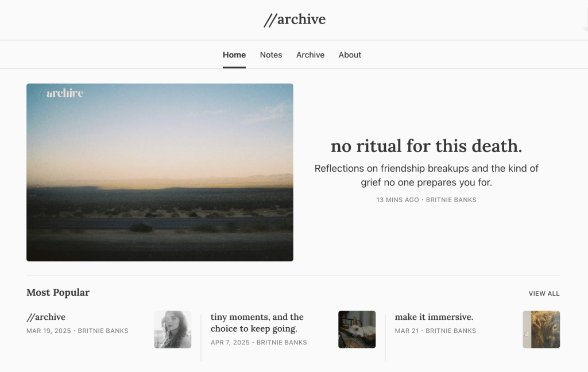
Task: Click the Reflections on friendship breakups subtitle
Action: coord(427,175)
